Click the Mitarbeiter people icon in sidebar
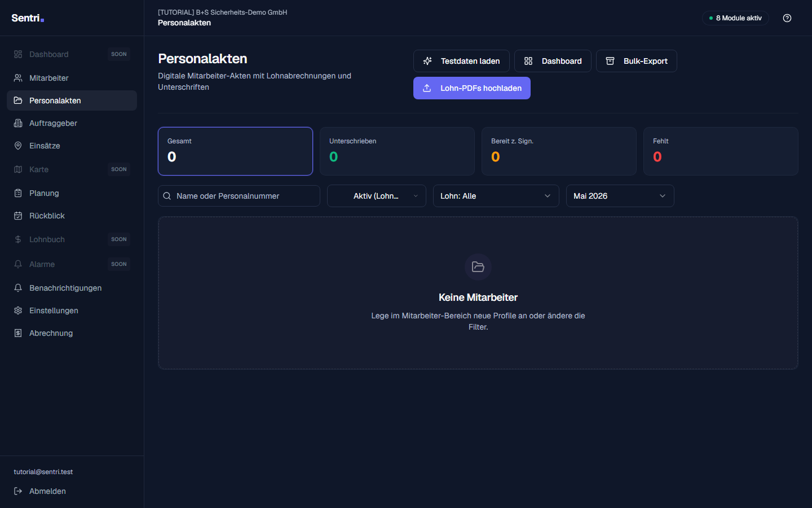The image size is (812, 508). pos(18,78)
